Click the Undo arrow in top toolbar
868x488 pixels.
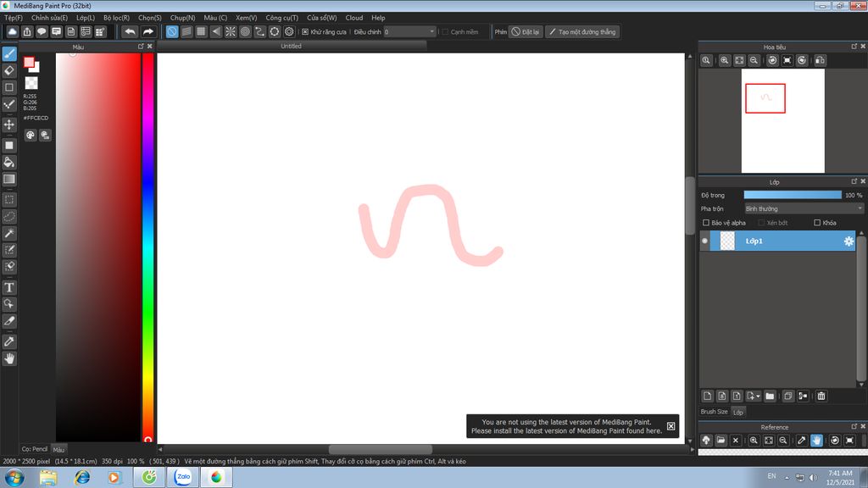click(x=130, y=31)
